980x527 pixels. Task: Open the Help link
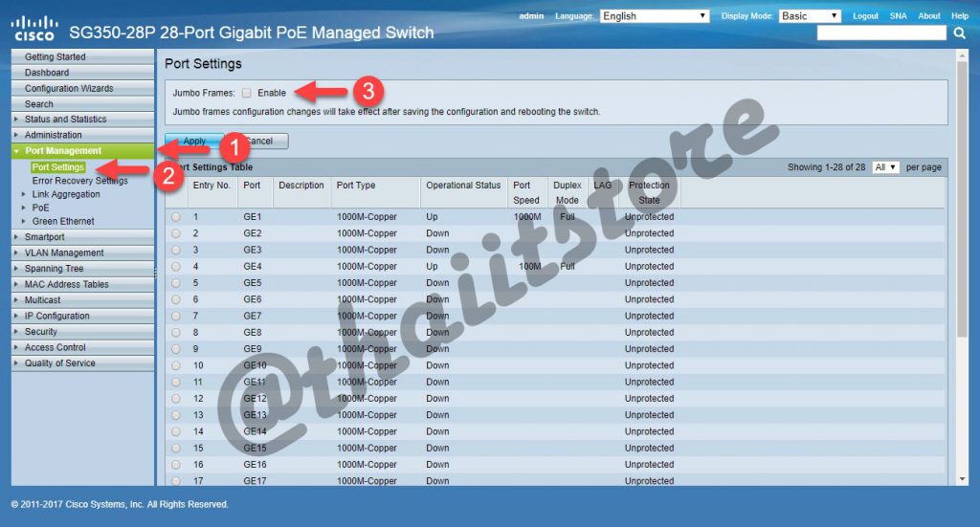pos(959,16)
